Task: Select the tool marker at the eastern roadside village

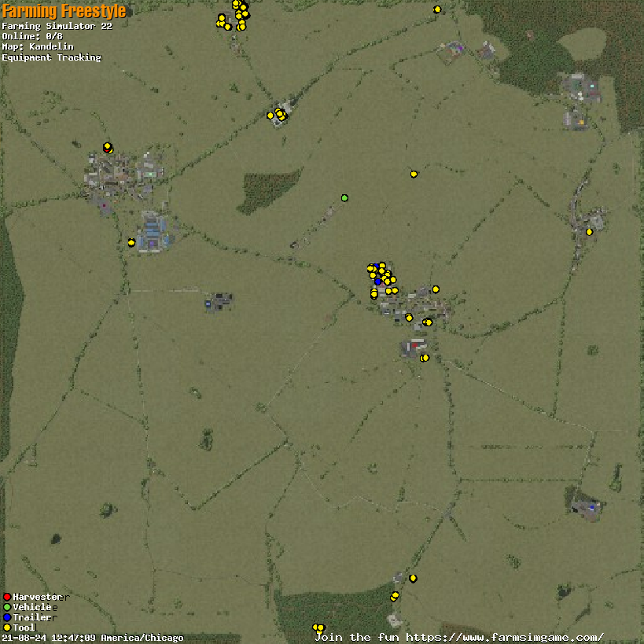Action: [589, 231]
